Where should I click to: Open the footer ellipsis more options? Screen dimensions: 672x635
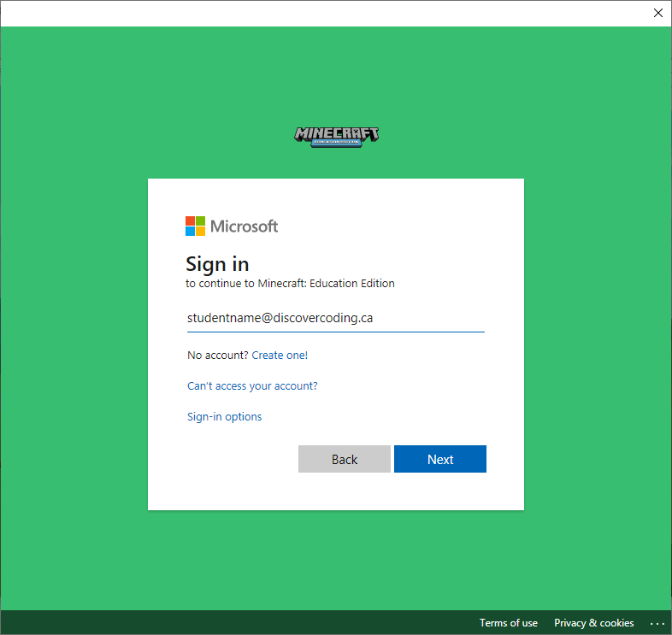657,623
